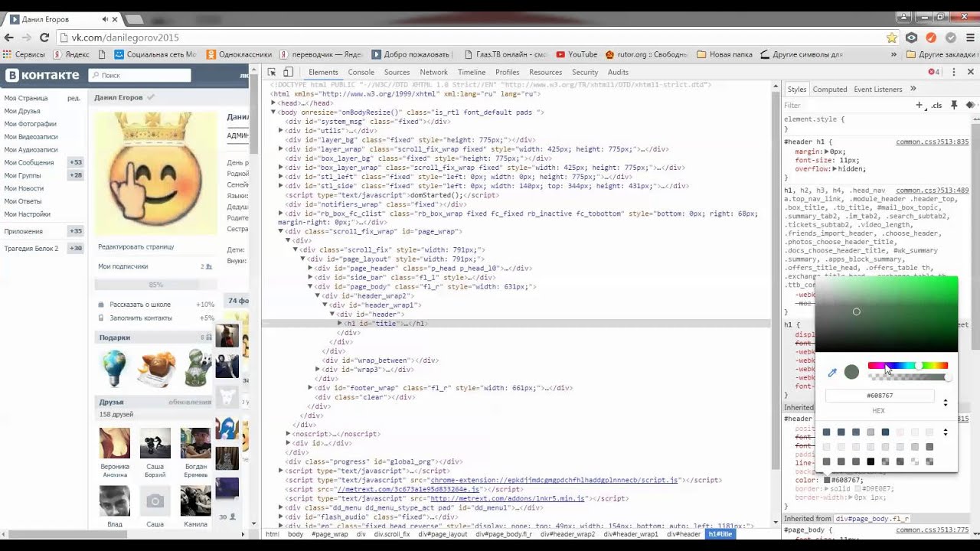Click Редактировать страницу link

136,246
